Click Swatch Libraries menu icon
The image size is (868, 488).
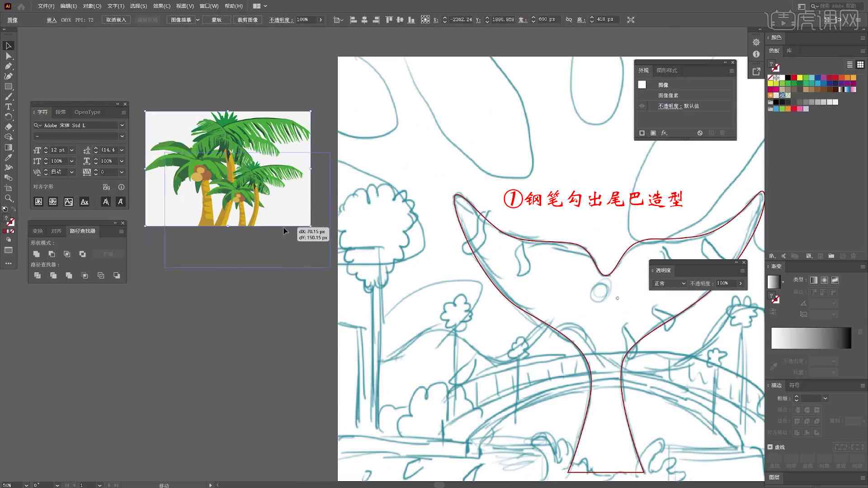[x=772, y=256]
